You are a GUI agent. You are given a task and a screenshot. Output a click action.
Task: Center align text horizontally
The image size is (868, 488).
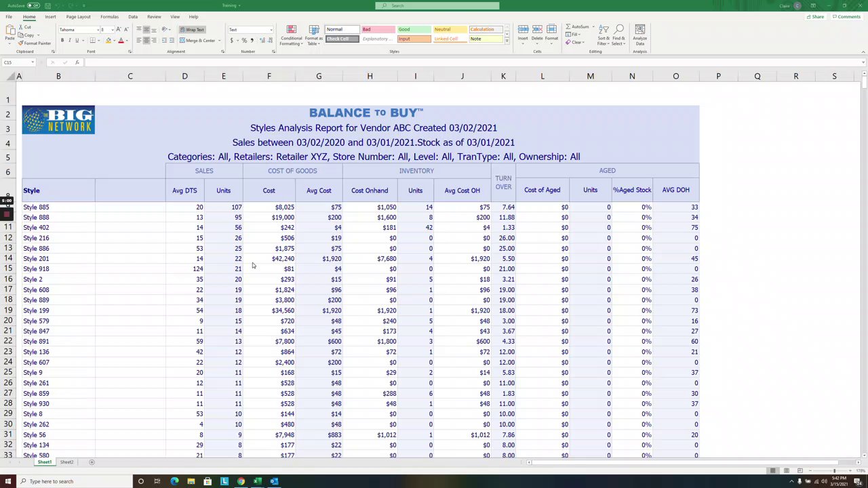(146, 41)
